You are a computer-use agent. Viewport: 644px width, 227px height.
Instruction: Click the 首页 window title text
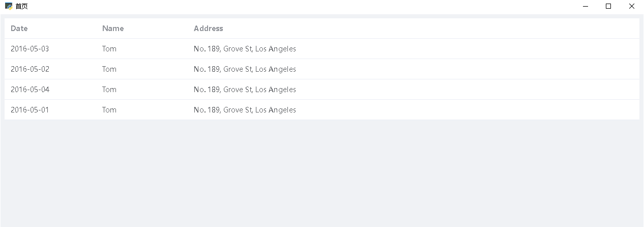point(22,7)
